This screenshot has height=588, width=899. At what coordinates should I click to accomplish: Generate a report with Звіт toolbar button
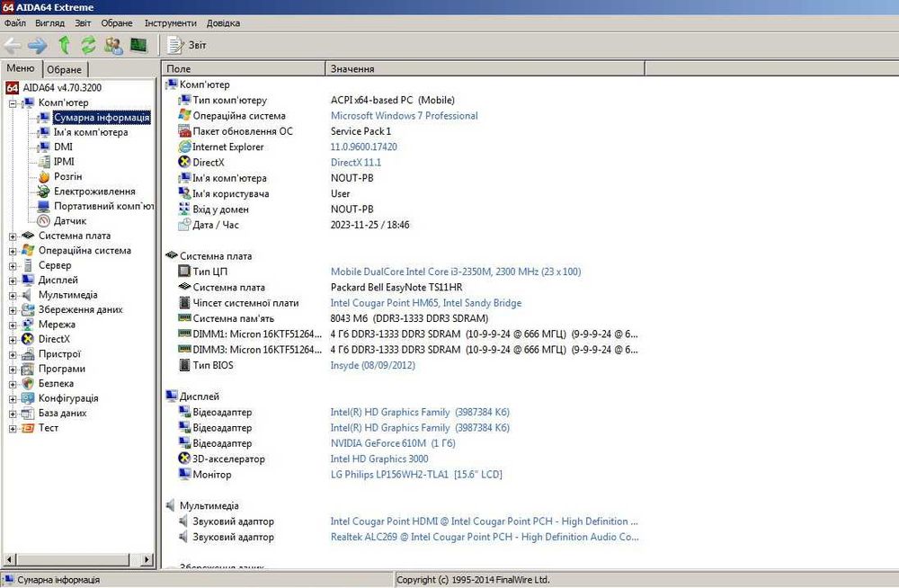click(187, 45)
